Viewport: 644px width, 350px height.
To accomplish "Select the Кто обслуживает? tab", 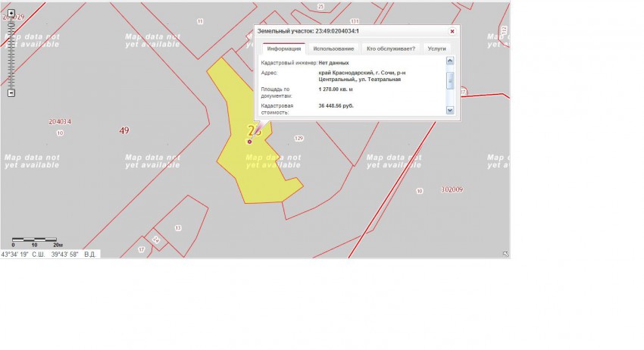I will click(390, 48).
